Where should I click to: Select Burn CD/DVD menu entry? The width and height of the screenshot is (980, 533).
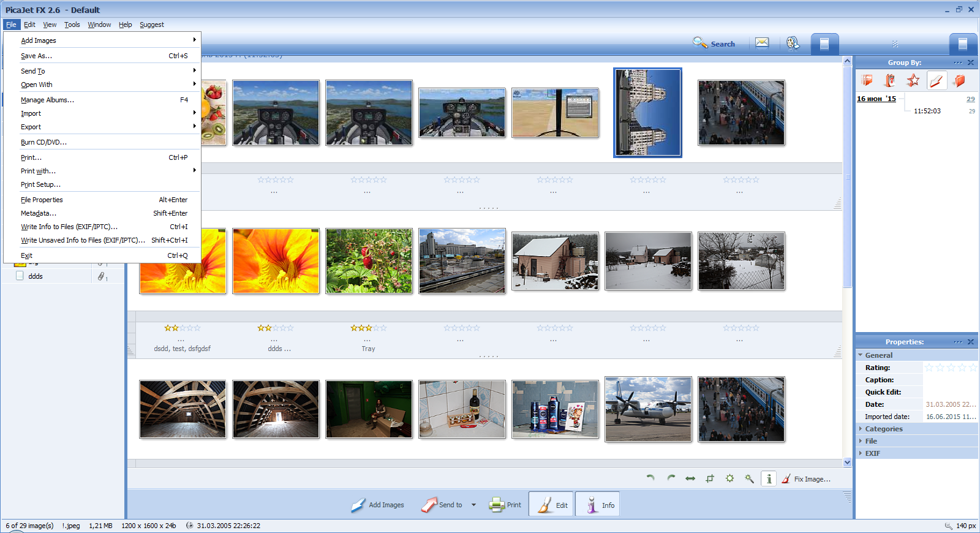[43, 142]
